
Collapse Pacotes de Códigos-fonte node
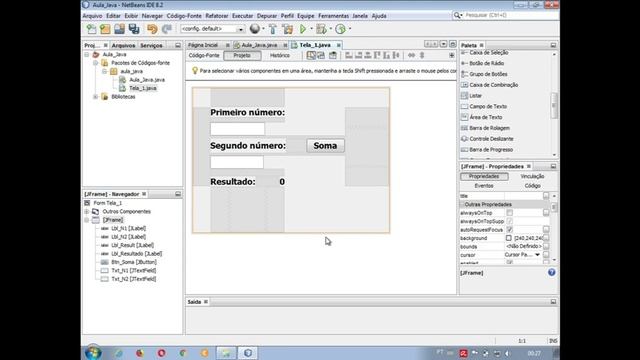click(x=96, y=63)
